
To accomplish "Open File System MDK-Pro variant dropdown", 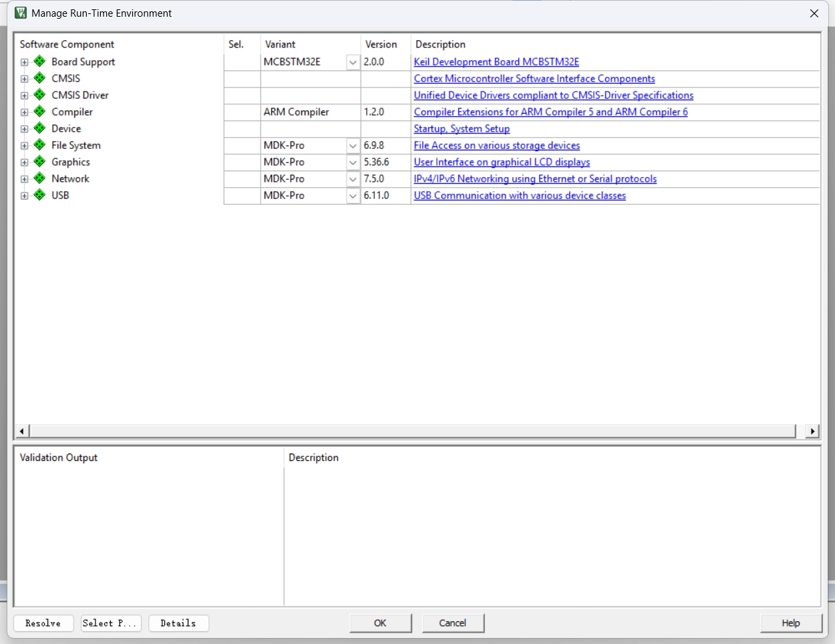I will 353,146.
